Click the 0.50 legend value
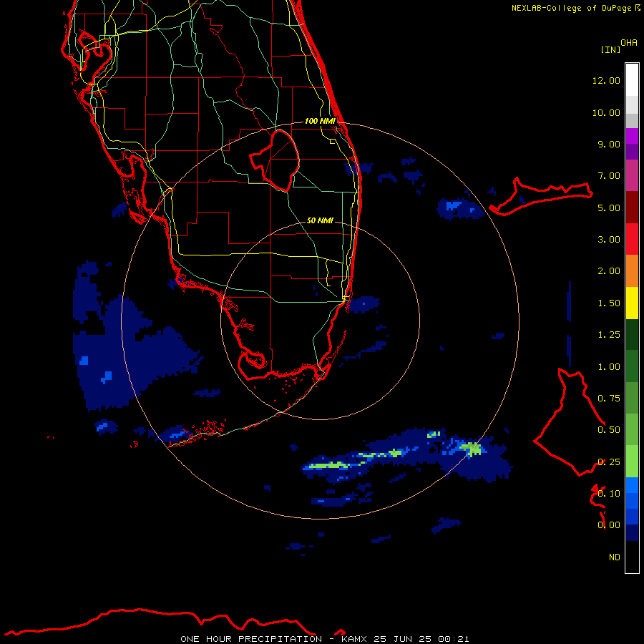The width and height of the screenshot is (644, 644). (x=609, y=430)
